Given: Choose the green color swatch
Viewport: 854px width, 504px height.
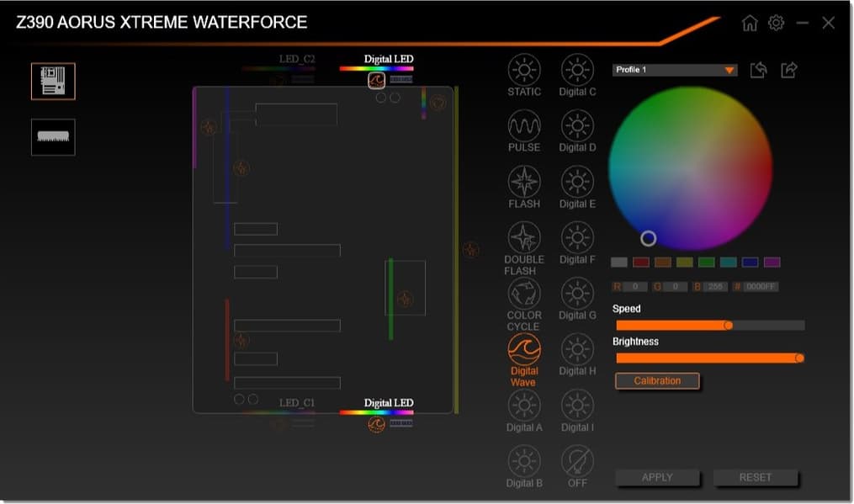Looking at the screenshot, I should click(707, 262).
